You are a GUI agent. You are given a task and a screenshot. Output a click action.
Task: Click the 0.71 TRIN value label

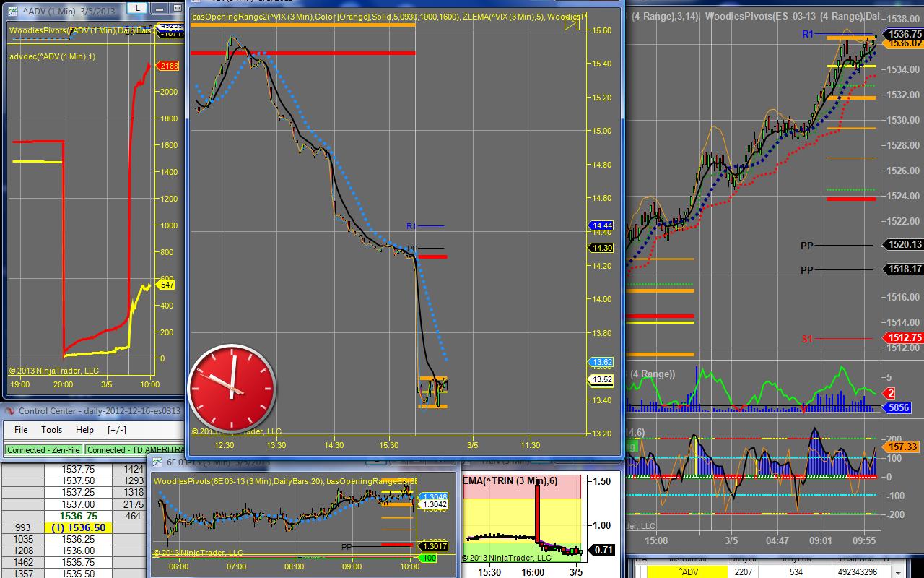tap(603, 551)
